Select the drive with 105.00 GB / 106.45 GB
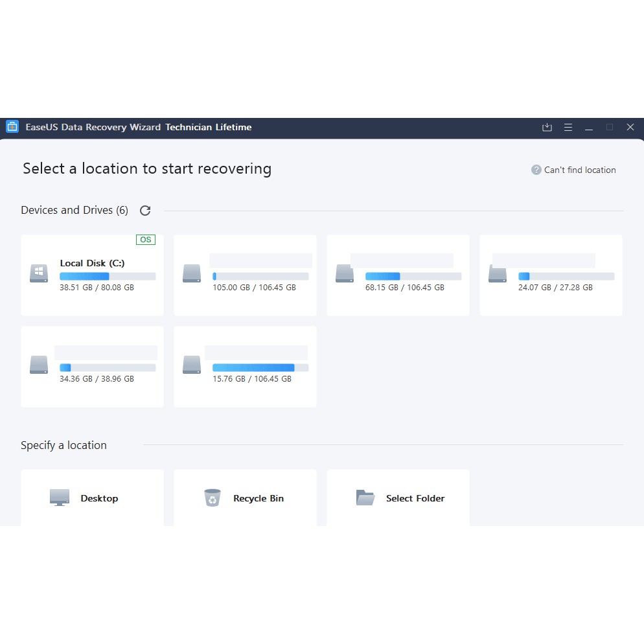This screenshot has height=644, width=644. point(245,275)
